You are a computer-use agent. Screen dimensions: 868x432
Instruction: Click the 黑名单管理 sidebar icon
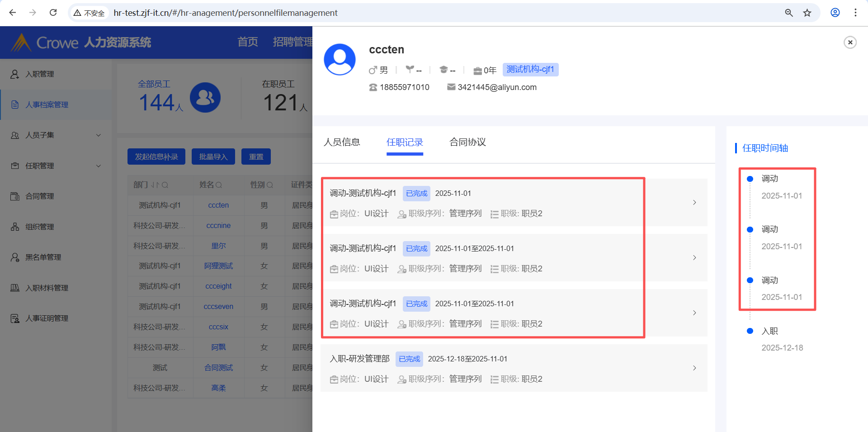click(x=15, y=257)
